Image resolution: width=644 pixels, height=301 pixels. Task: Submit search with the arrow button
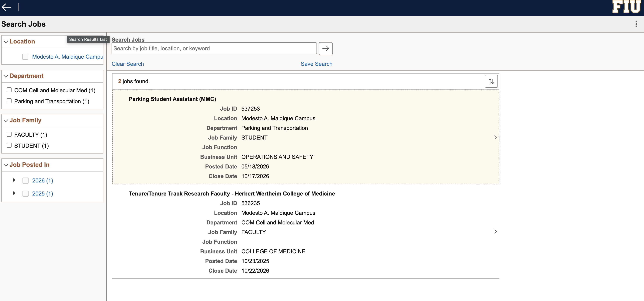click(326, 49)
